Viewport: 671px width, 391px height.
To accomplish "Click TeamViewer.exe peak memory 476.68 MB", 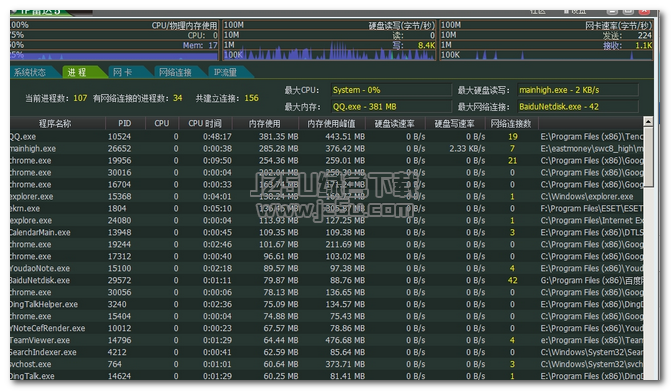I will (x=345, y=340).
